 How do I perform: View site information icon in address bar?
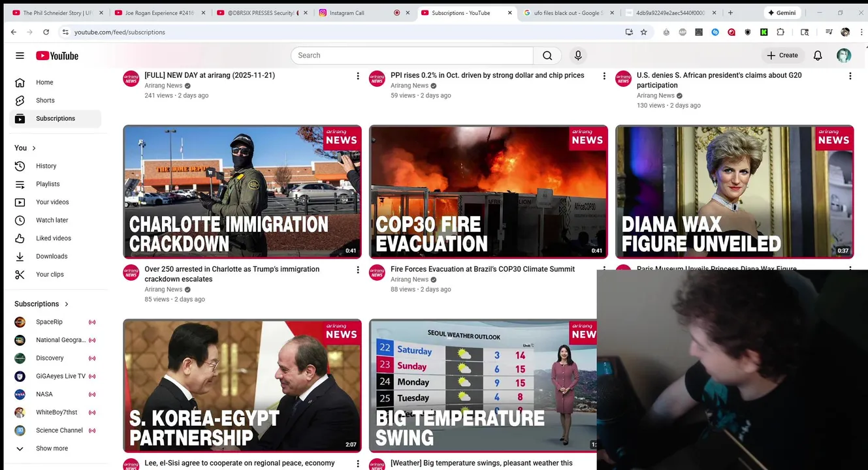tap(65, 32)
